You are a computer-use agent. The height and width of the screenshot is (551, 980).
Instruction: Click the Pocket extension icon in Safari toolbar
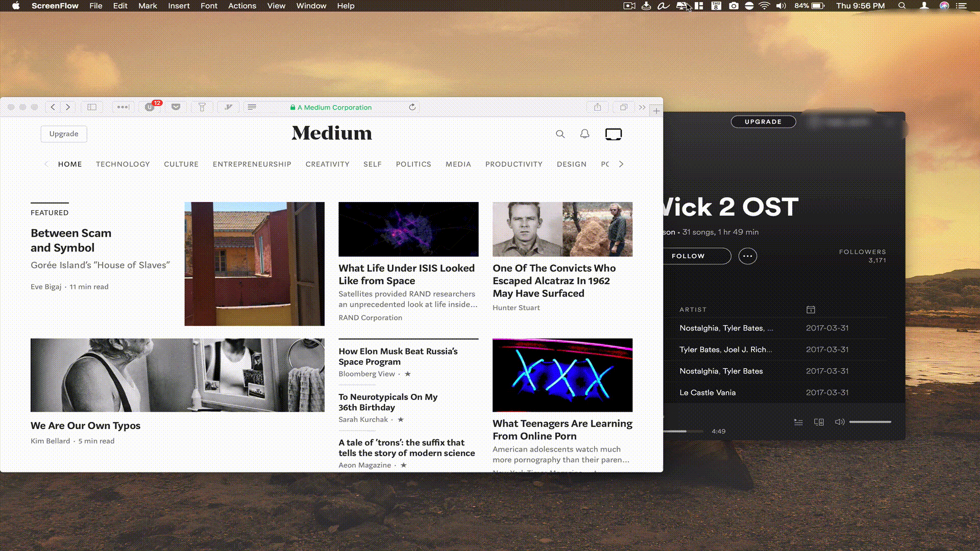point(176,107)
